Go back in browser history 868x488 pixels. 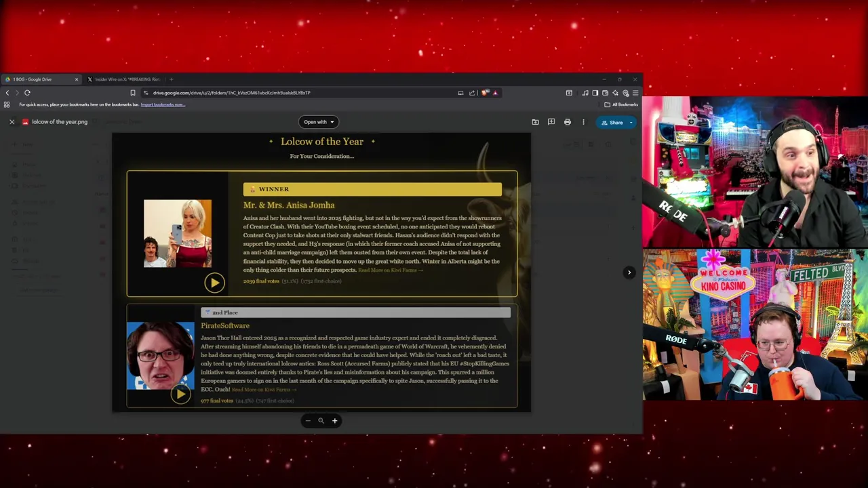[x=7, y=93]
